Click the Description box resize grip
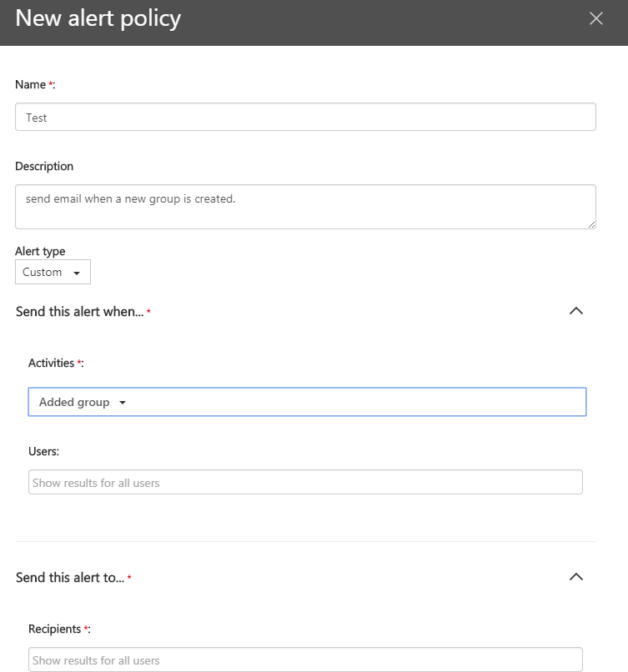Screen dimensions: 628x672 click(591, 224)
